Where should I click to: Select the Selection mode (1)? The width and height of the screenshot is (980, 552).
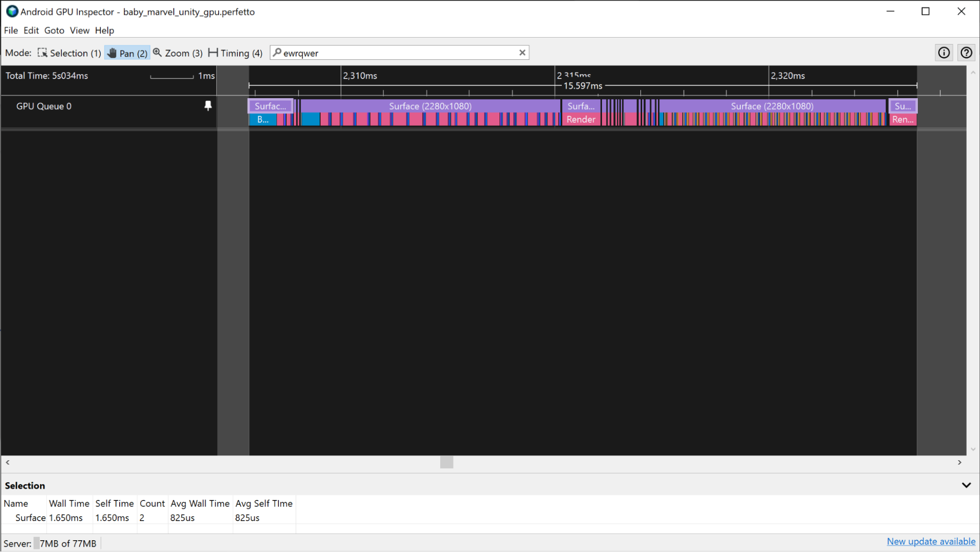click(x=69, y=53)
